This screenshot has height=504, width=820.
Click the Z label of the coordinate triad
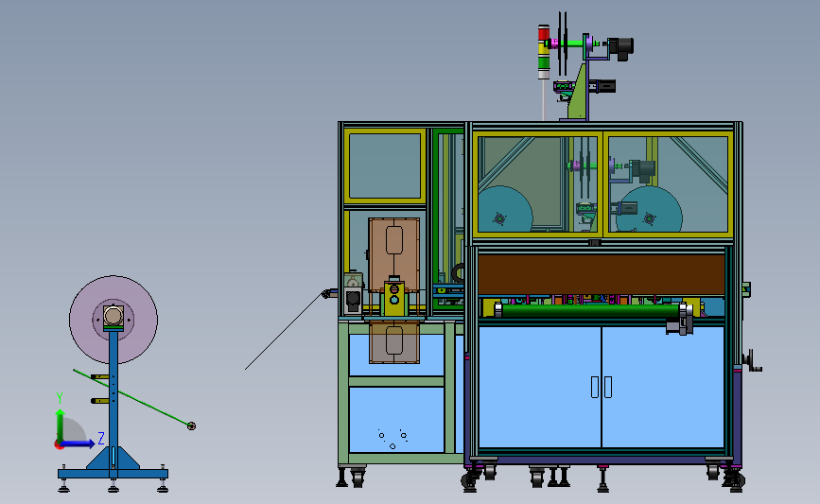101,438
